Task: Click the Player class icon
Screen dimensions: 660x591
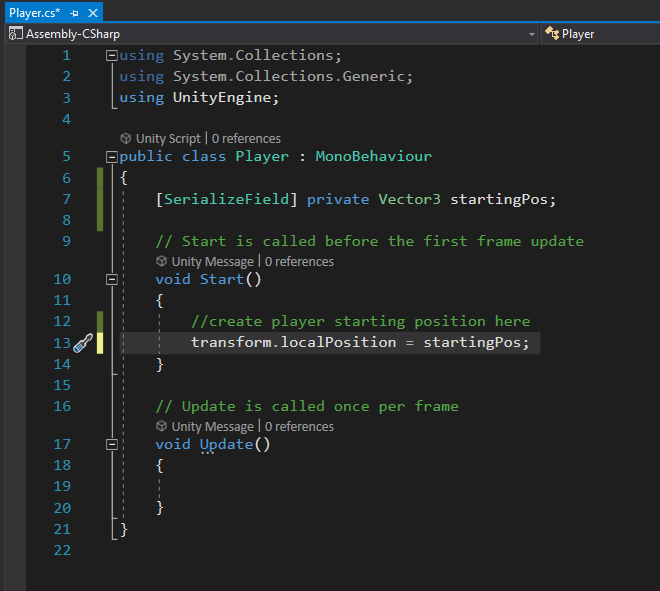Action: coord(551,33)
